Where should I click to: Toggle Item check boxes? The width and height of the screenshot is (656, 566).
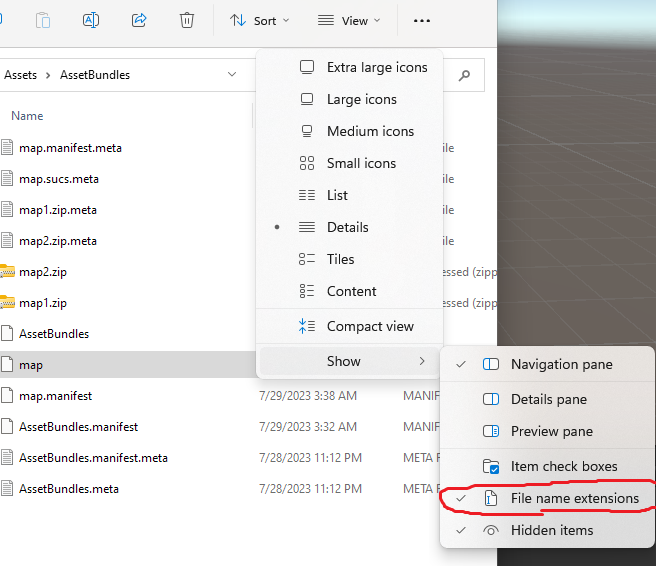(x=547, y=466)
